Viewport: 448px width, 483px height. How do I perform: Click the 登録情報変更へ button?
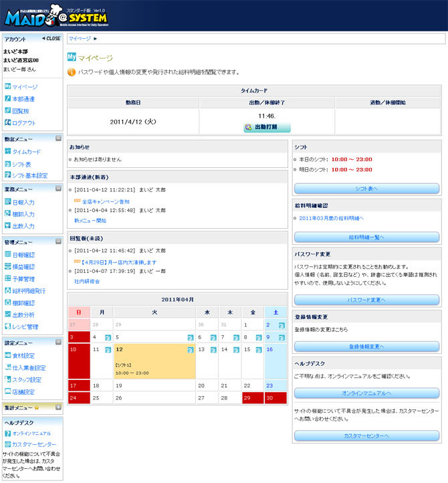pos(366,347)
